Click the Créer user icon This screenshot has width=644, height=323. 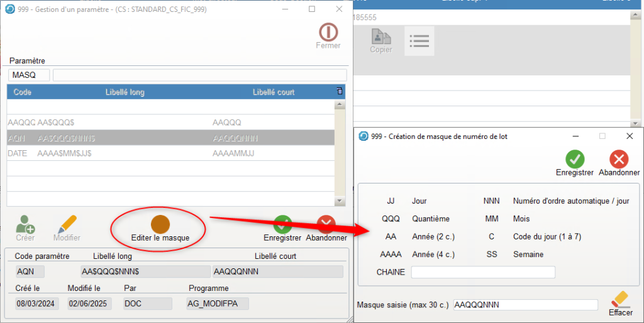(x=25, y=224)
